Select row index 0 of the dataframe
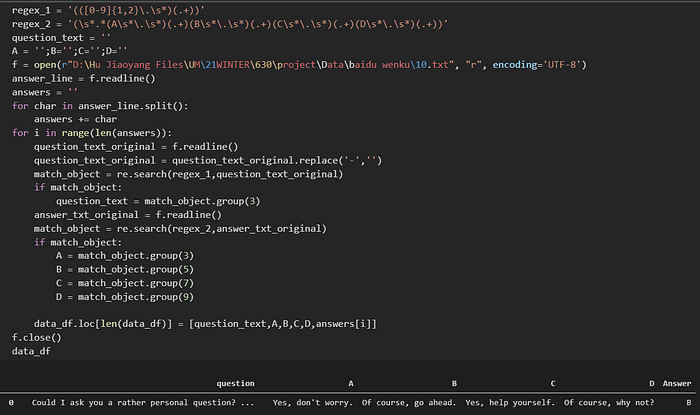Screen dimensions: 700x415 pos(11,403)
